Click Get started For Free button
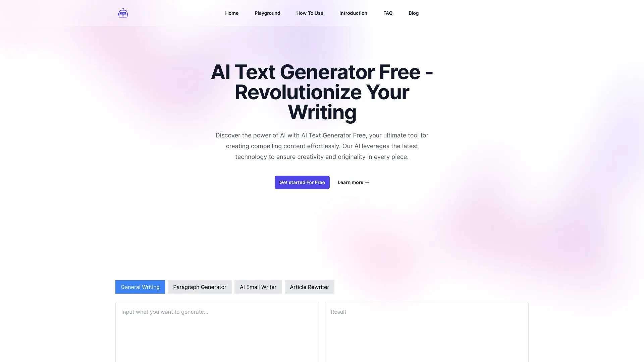644x362 pixels. [302, 182]
